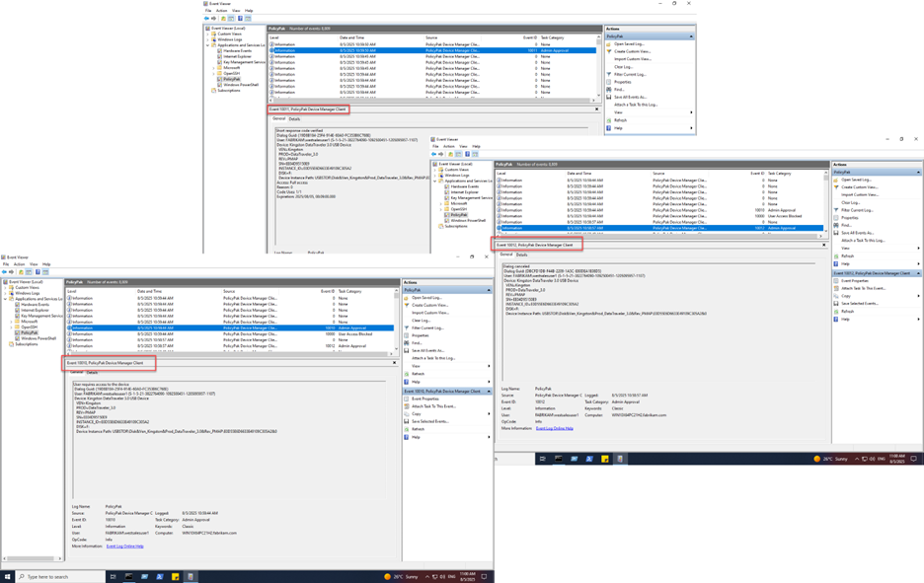This screenshot has height=583, width=924.
Task: Expand the Copy submenu arrow for Event 10010
Action: [x=489, y=414]
